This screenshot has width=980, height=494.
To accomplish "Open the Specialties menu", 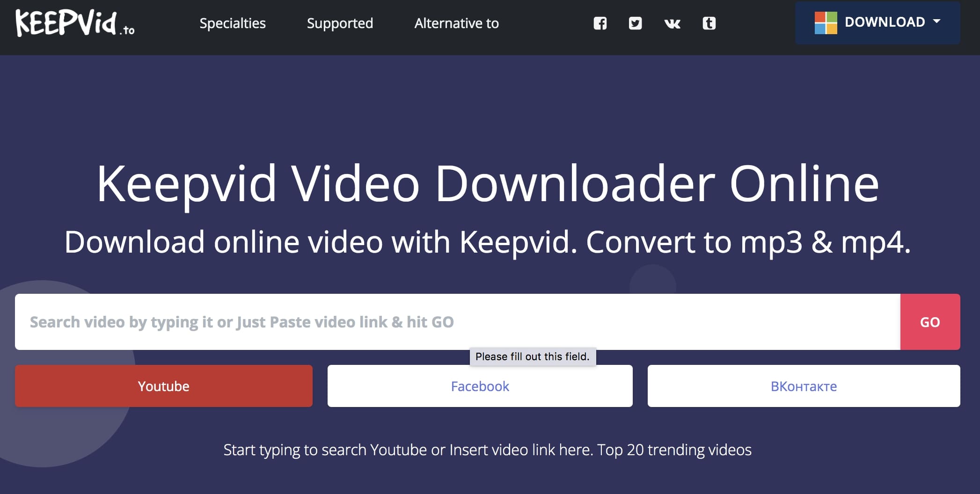I will pos(233,23).
